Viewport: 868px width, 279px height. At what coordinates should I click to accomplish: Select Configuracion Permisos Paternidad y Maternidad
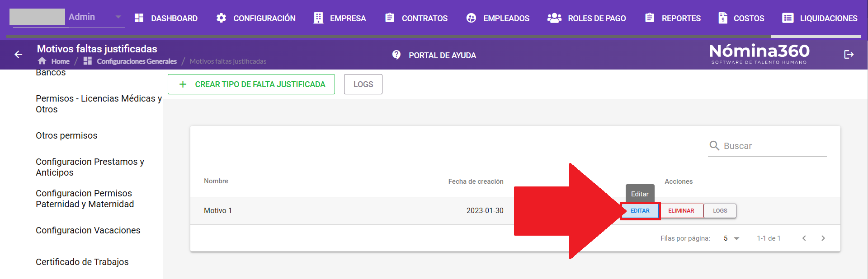click(85, 199)
